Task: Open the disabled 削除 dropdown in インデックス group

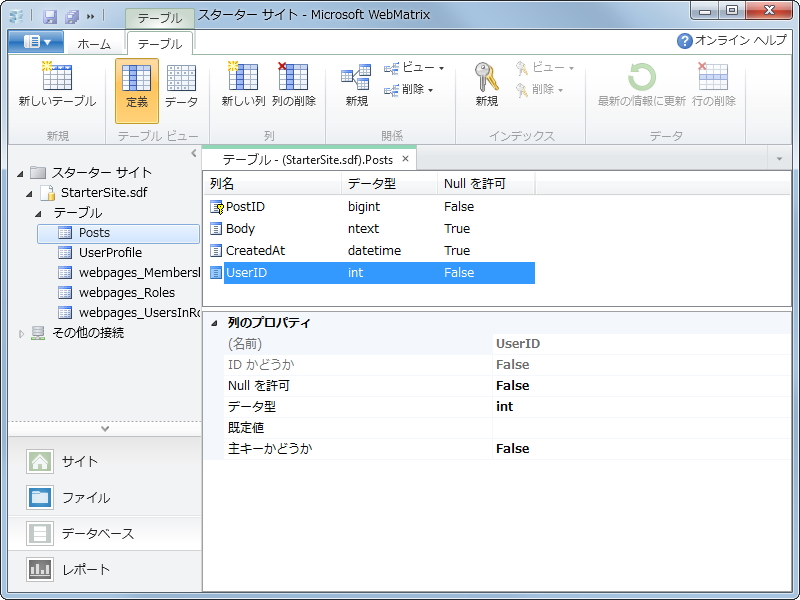Action: (539, 90)
